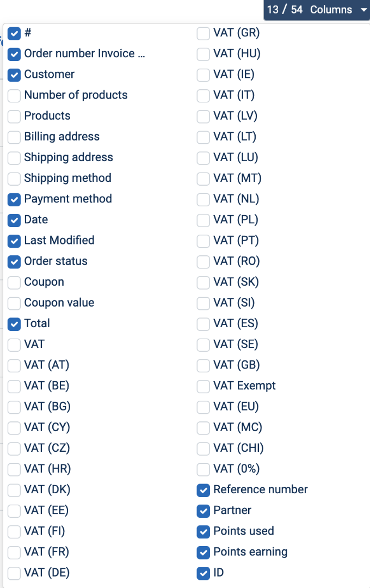Show the Shipping address column
The width and height of the screenshot is (370, 588).
15,157
